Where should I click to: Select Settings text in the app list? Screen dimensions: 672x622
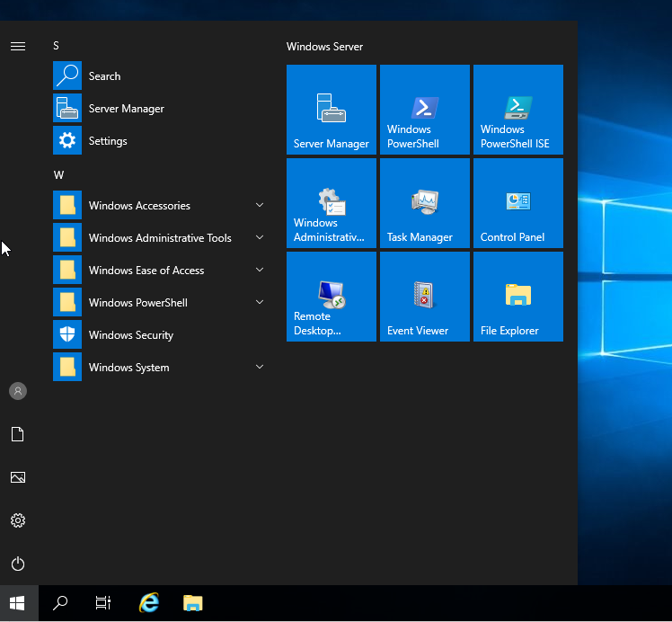click(x=108, y=141)
